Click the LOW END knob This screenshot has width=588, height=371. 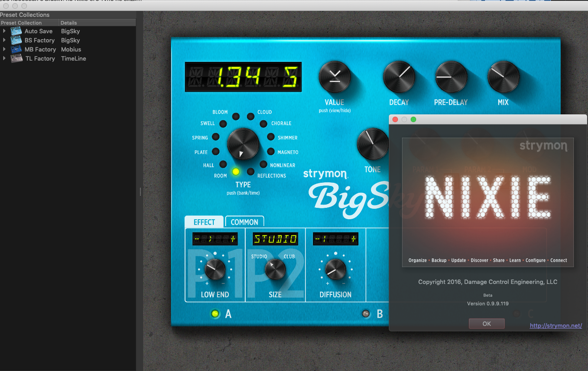click(215, 269)
